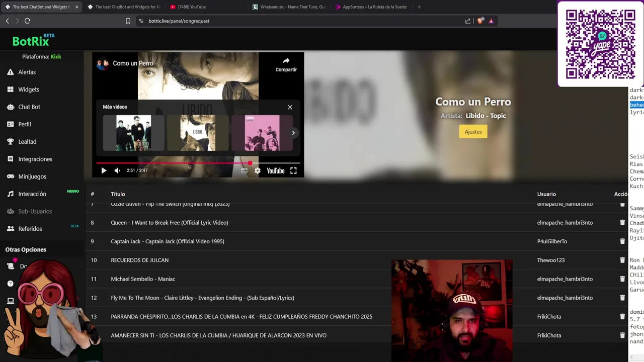Screen dimensions: 644x362
Task: Seek on the red video progress bar
Action: coord(198,163)
